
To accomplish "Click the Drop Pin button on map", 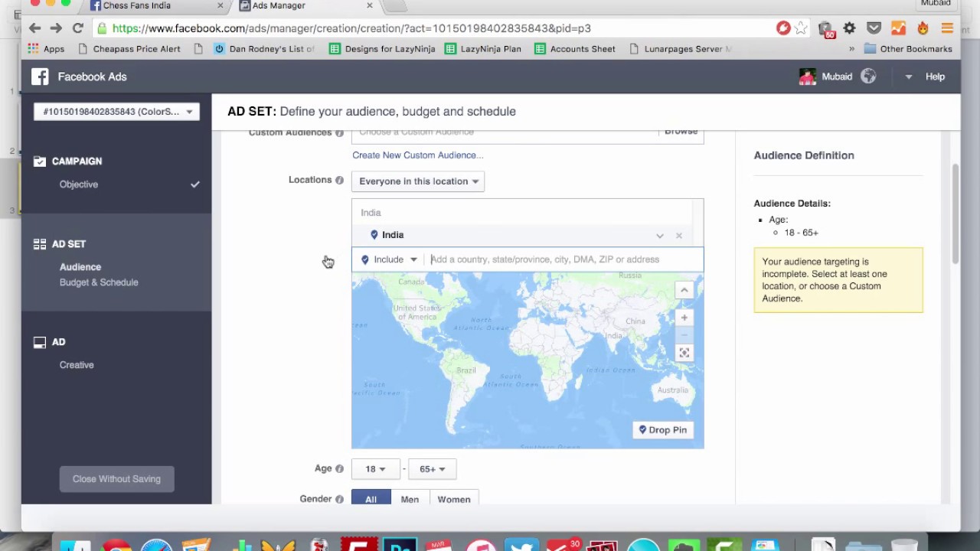I will pos(663,430).
